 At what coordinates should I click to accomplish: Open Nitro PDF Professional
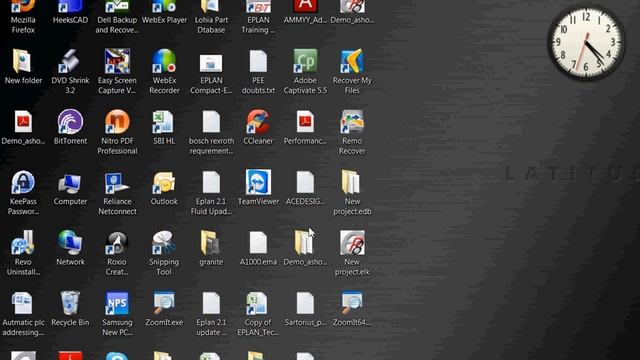pyautogui.click(x=117, y=132)
